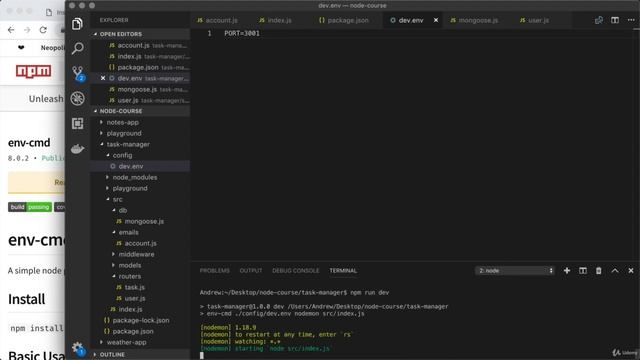Image resolution: width=640 pixels, height=360 pixels.
Task: Open the Debug view in activity bar
Action: pyautogui.click(x=77, y=98)
